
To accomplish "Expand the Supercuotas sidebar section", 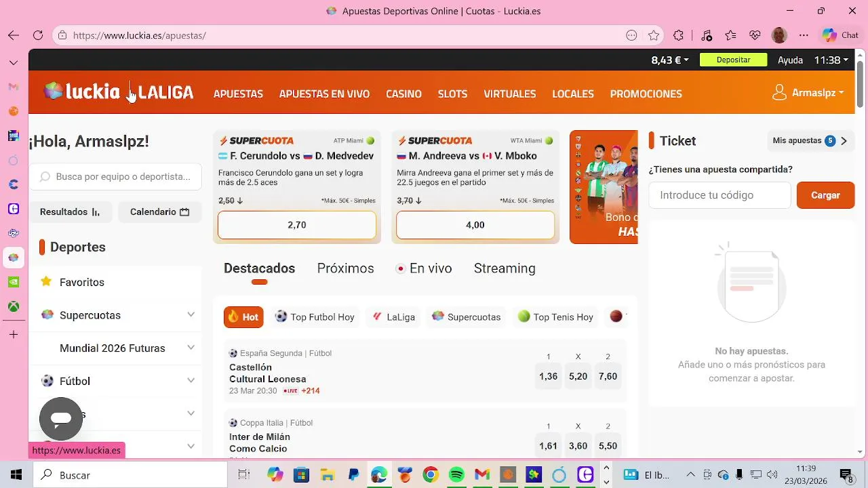I will [x=191, y=314].
